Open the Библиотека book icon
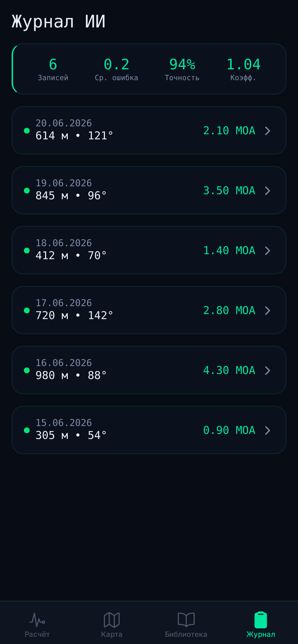Image resolution: width=298 pixels, height=644 pixels. pos(186,620)
